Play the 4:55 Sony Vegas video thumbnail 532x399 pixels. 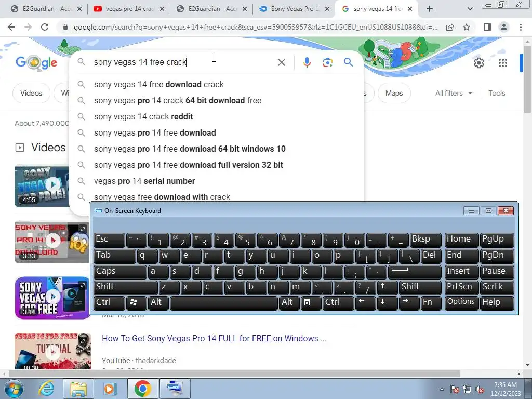42,186
